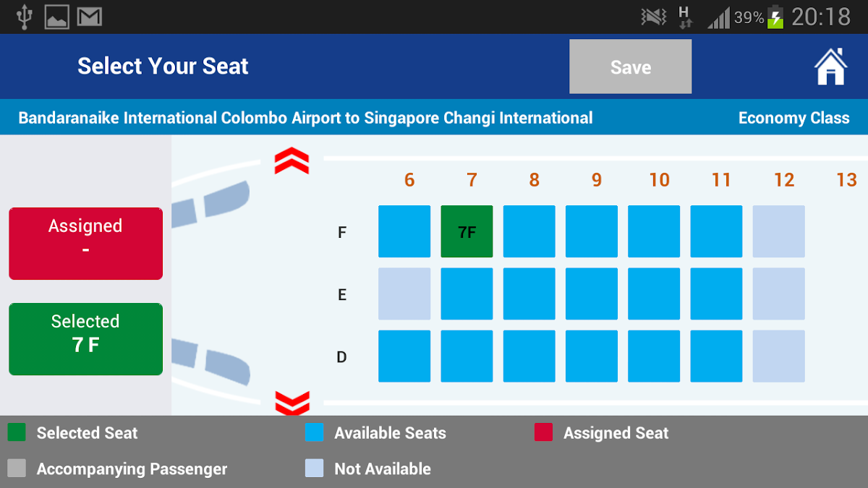Click the green Selected Seat legend swatch
Screen dimensions: 868x488
[17, 432]
